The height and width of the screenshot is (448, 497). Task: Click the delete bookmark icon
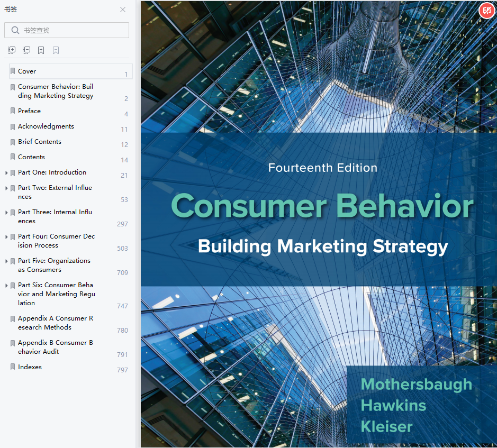[x=56, y=50]
